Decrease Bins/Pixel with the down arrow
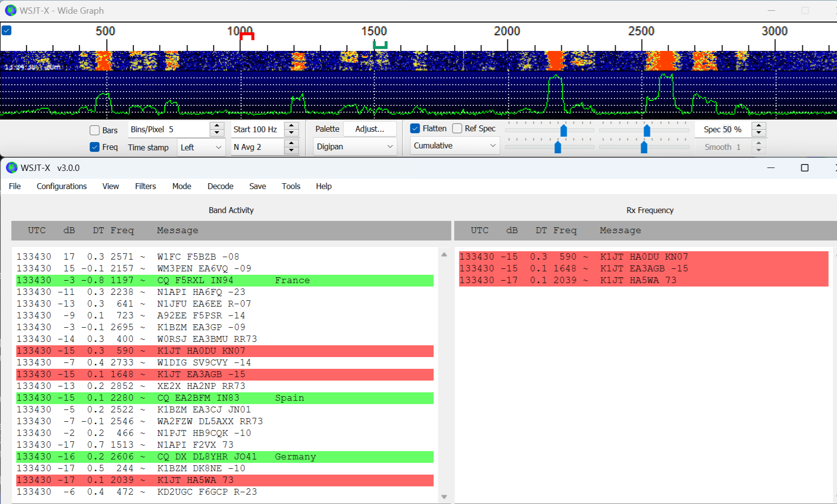Screen dimensions: 837x504 pos(217,133)
